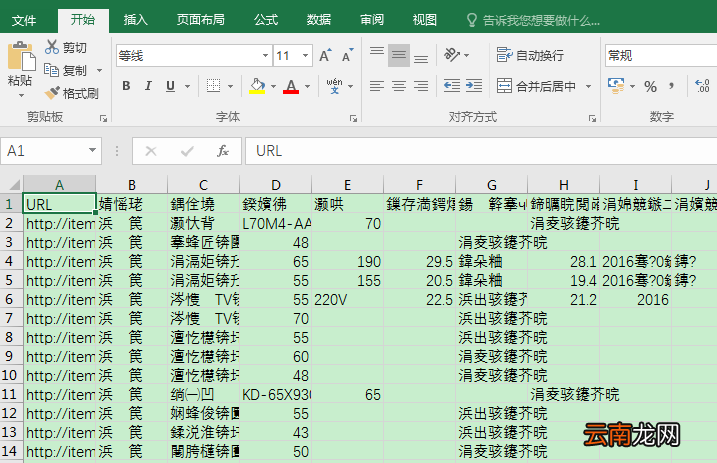Expand the paste options arrow
The width and height of the screenshot is (717, 463).
[x=21, y=96]
